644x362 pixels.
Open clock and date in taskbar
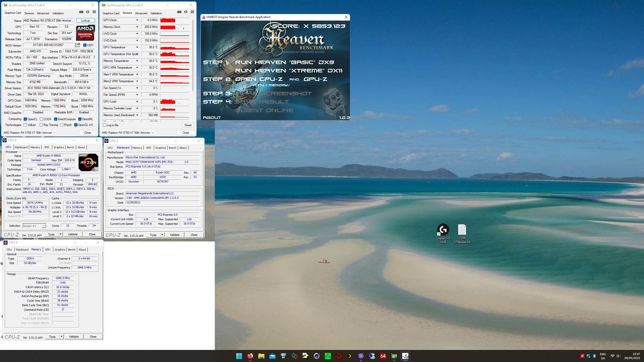633,356
